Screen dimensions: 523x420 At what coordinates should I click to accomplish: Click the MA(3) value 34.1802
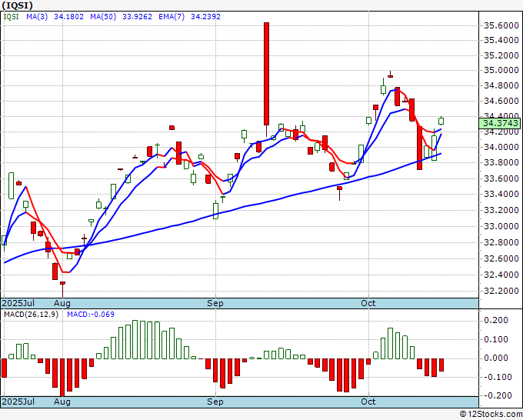tap(68, 16)
